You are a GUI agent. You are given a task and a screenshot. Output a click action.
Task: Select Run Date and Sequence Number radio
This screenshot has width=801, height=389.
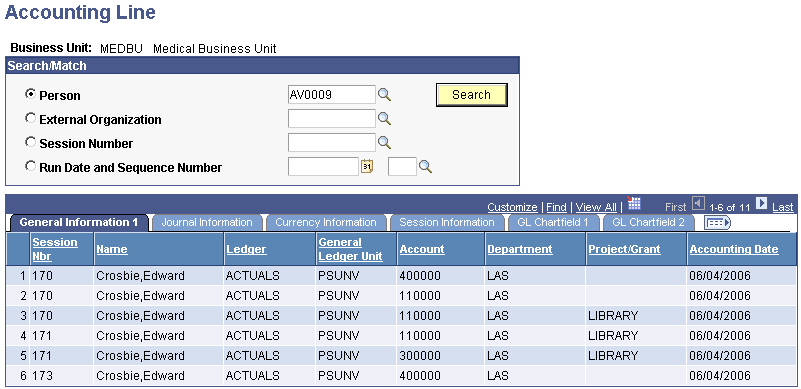[x=31, y=166]
